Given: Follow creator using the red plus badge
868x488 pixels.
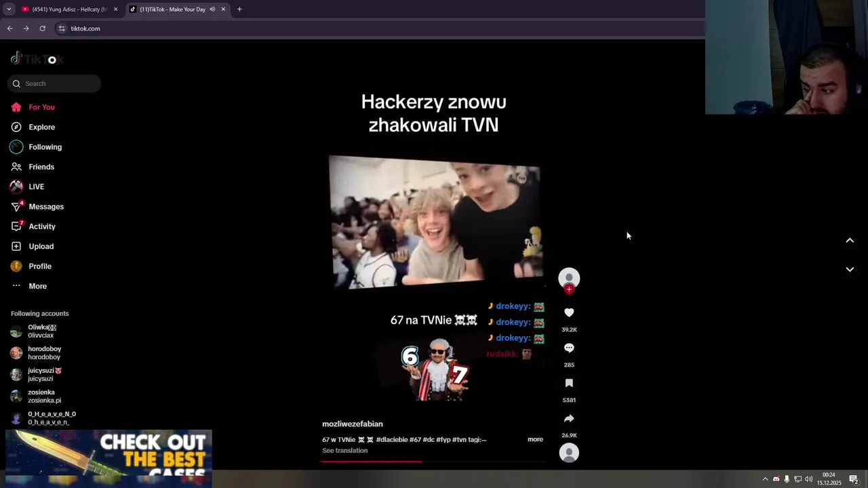Looking at the screenshot, I should pos(569,289).
